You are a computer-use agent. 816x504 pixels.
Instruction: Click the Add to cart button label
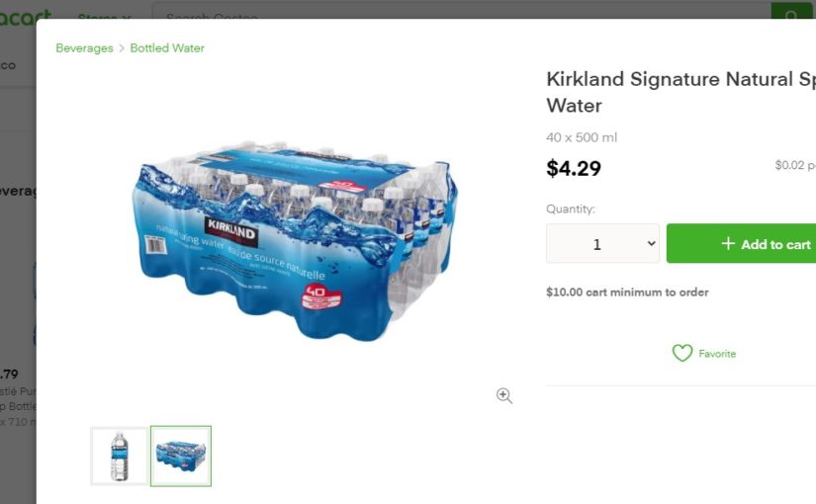tap(775, 245)
